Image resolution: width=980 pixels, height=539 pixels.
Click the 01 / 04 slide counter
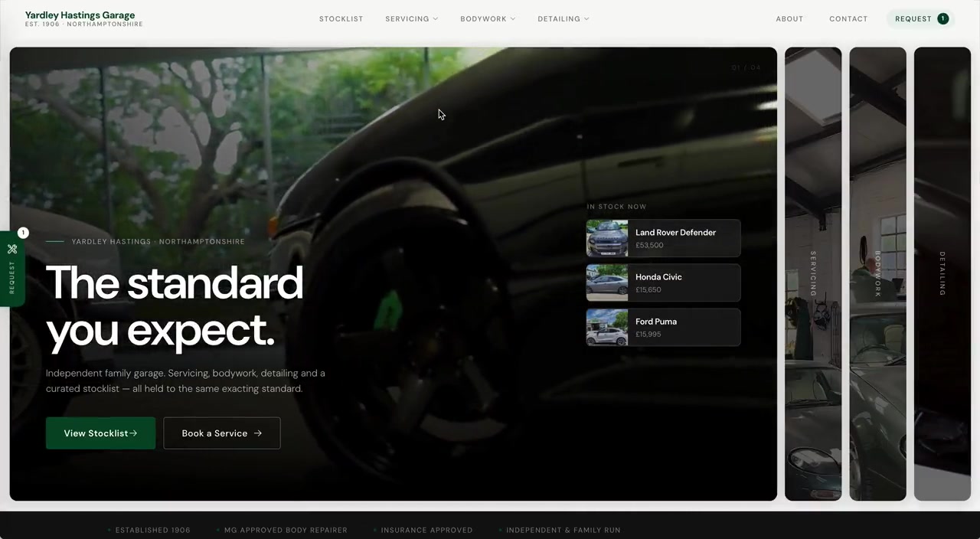point(746,67)
